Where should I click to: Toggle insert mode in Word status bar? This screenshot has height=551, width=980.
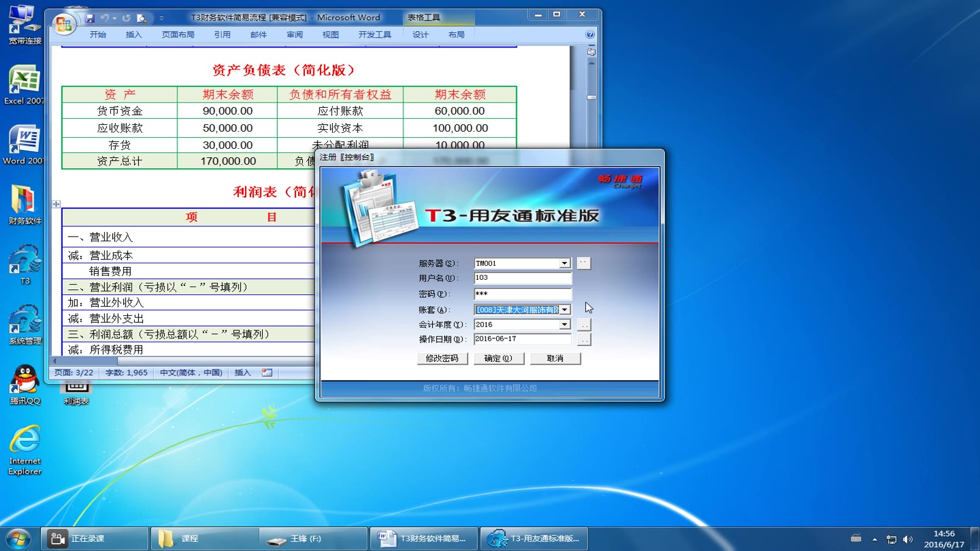(243, 372)
